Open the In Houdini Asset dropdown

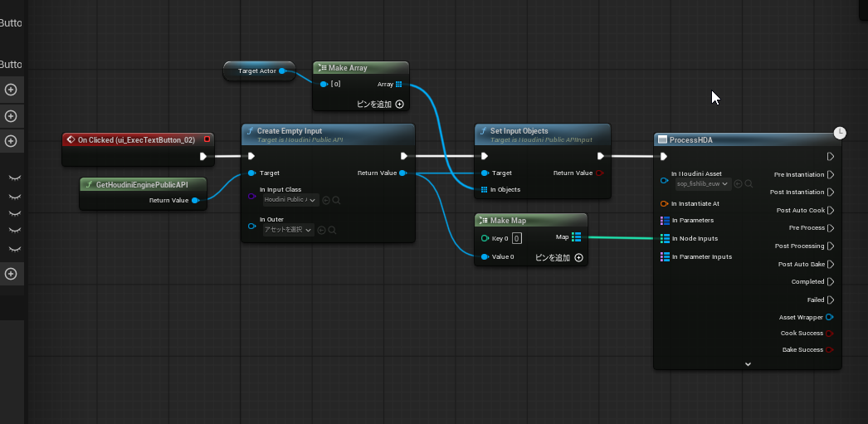[x=702, y=183]
